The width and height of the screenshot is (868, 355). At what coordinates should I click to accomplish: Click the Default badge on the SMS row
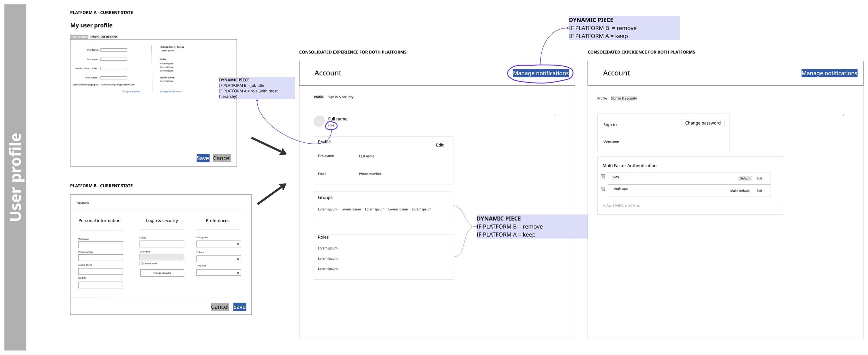[745, 178]
